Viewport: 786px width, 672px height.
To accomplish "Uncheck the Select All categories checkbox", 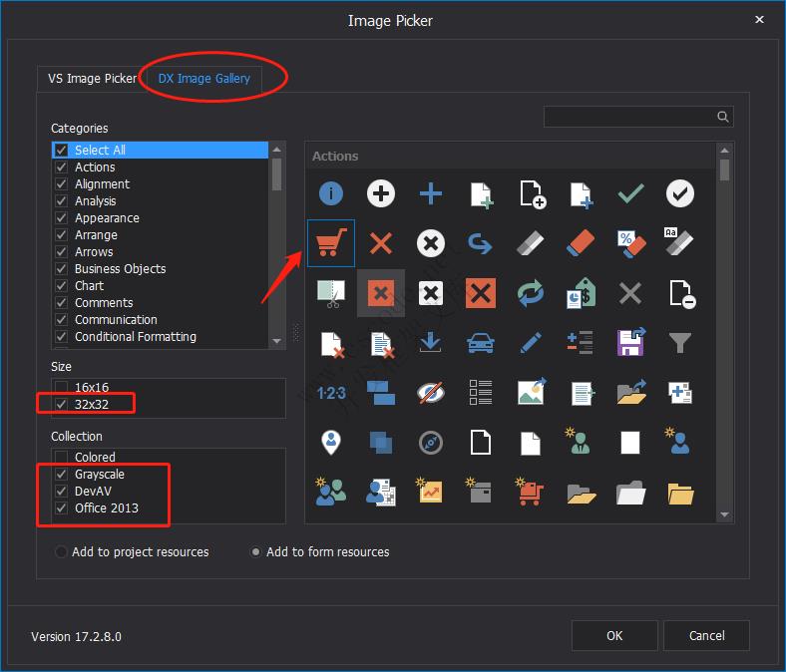I will tap(62, 151).
